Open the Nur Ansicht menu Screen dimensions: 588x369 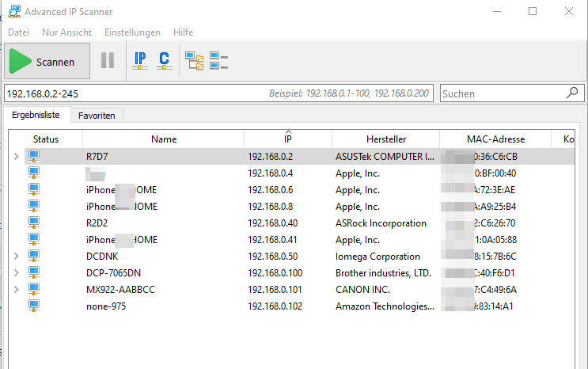pos(66,32)
